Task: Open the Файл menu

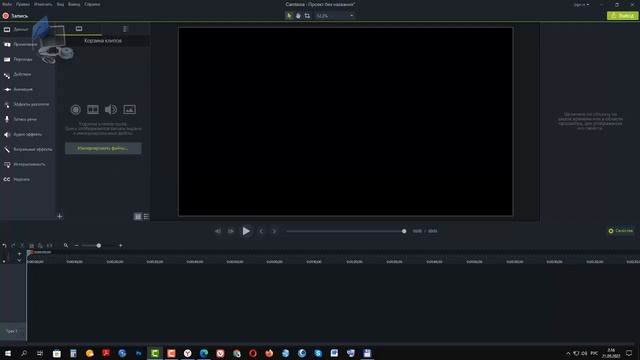Action: pos(7,4)
